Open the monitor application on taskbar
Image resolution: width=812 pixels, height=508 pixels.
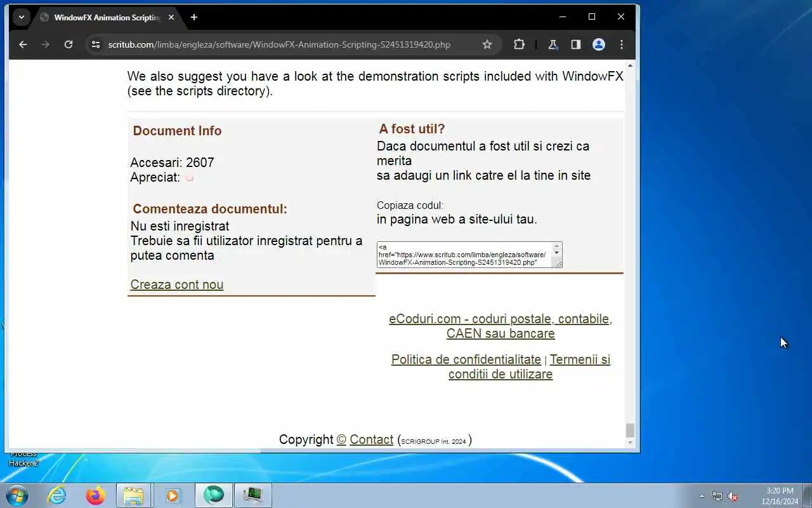pyautogui.click(x=253, y=495)
